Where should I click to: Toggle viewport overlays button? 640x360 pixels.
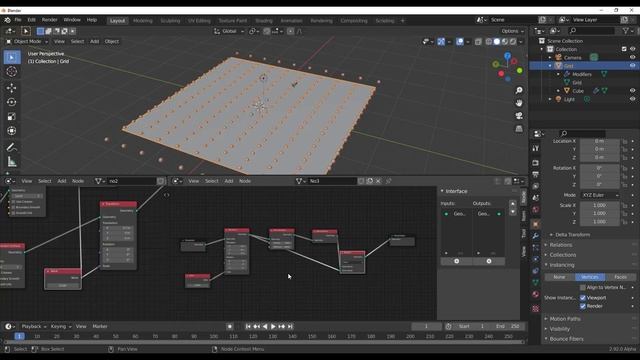click(x=460, y=41)
